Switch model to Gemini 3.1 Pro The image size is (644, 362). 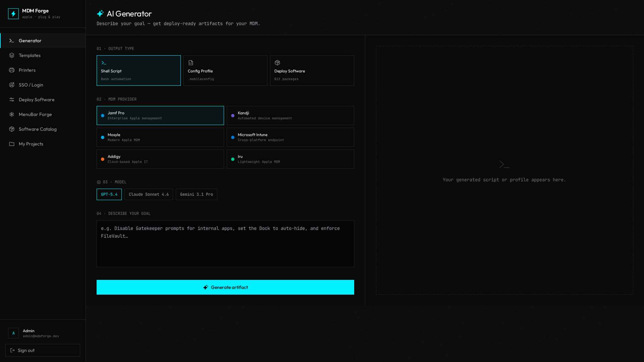pyautogui.click(x=196, y=194)
